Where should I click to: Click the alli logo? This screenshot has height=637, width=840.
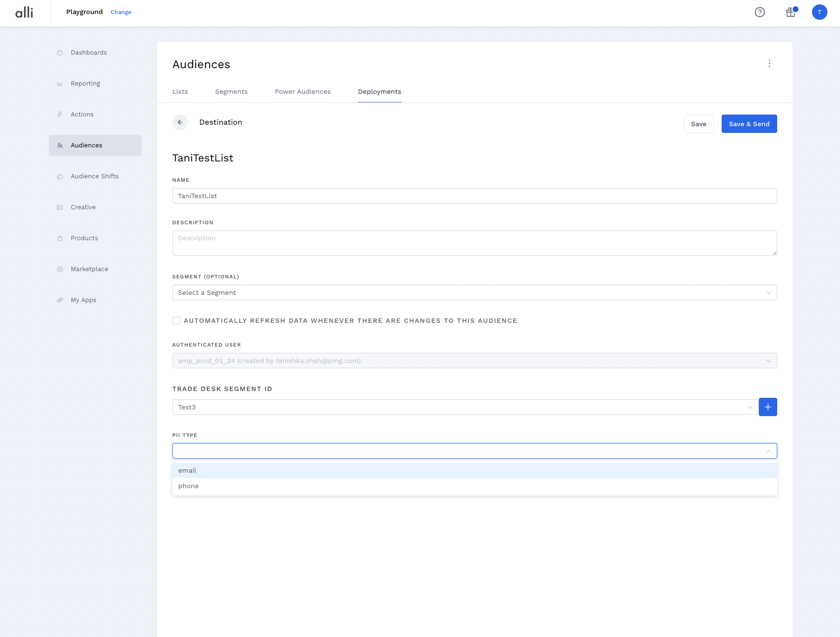pyautogui.click(x=24, y=12)
